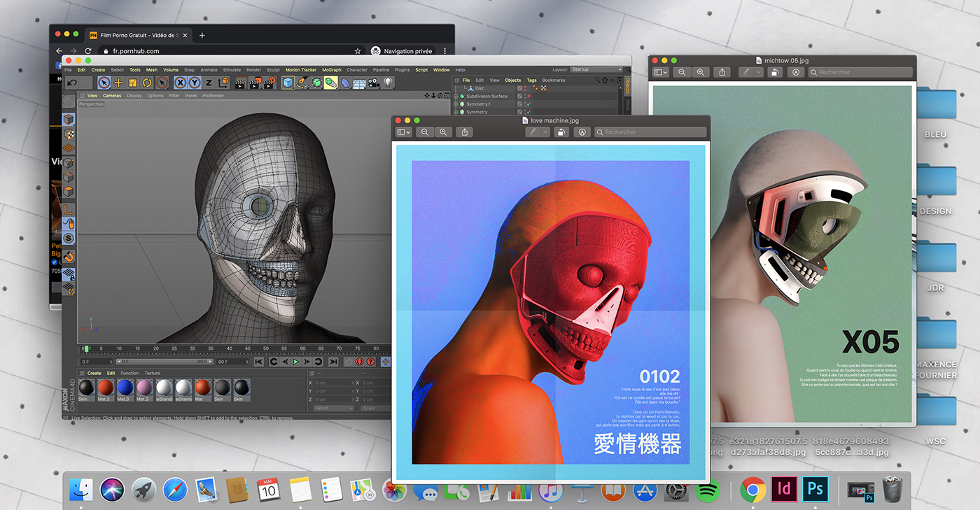Click the Light bulb icon

[x=388, y=83]
